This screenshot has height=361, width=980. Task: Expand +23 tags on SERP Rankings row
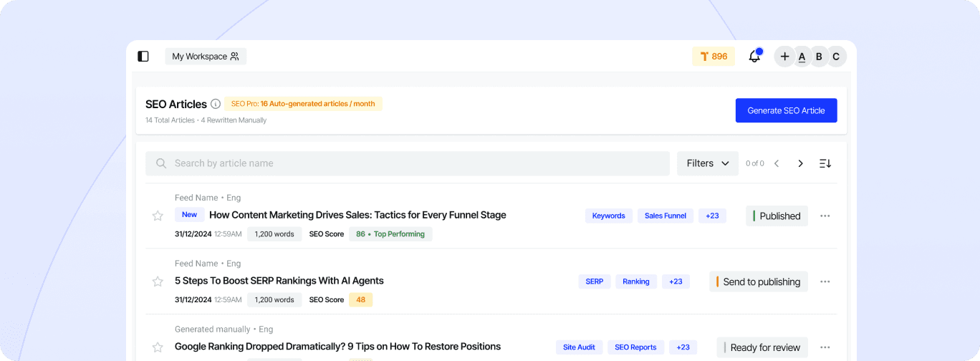[x=676, y=281]
